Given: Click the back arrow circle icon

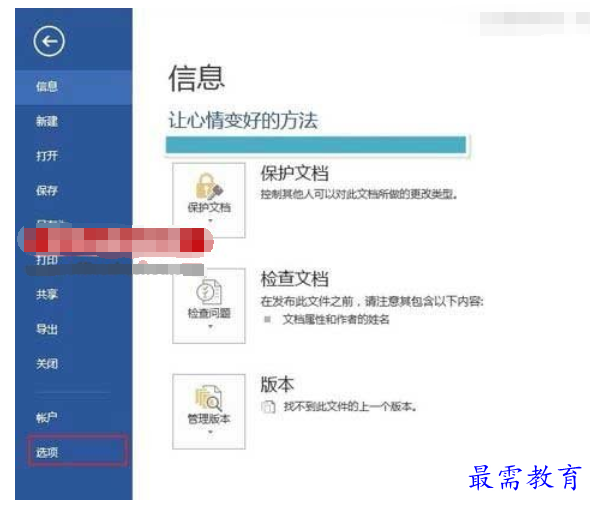Looking at the screenshot, I should pyautogui.click(x=49, y=41).
